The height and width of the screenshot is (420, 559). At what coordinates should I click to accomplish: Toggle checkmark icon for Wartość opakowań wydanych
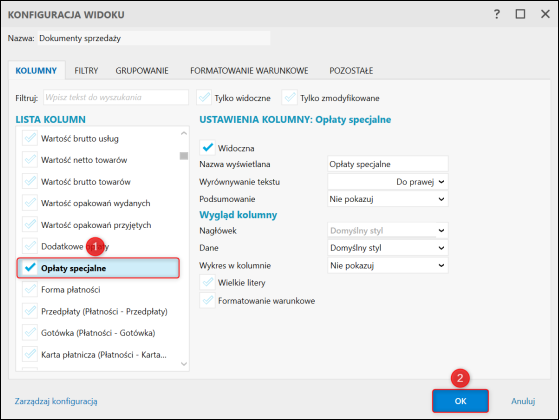(x=30, y=203)
